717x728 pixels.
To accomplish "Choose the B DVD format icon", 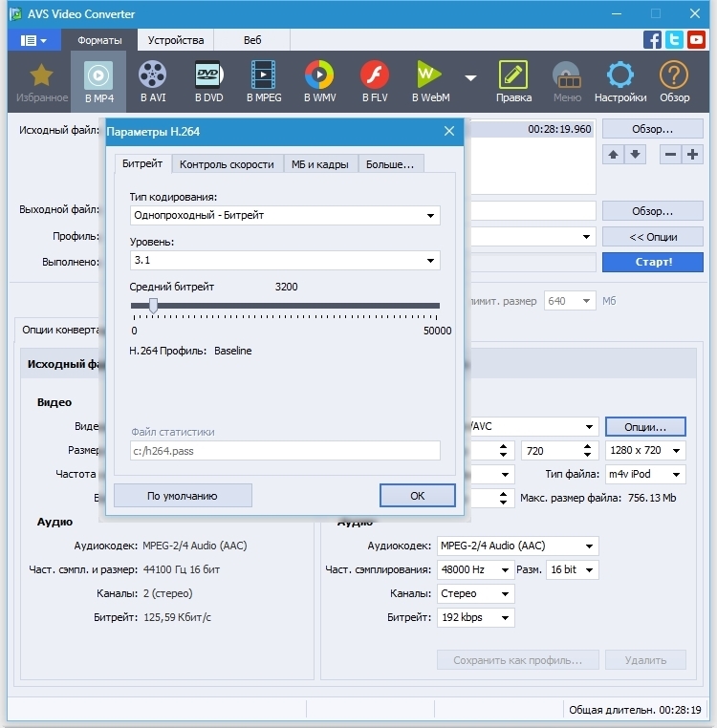I will [209, 80].
